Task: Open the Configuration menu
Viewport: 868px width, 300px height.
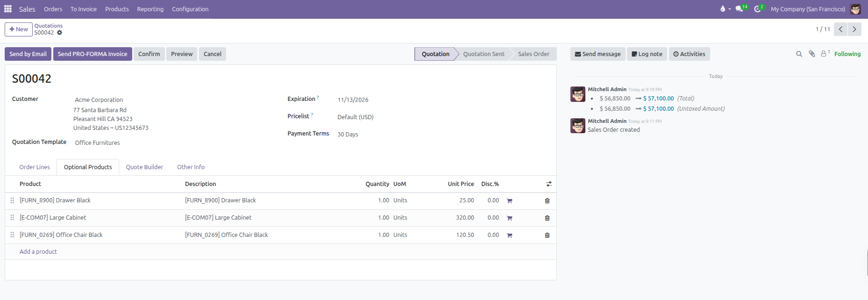Action: click(x=190, y=9)
